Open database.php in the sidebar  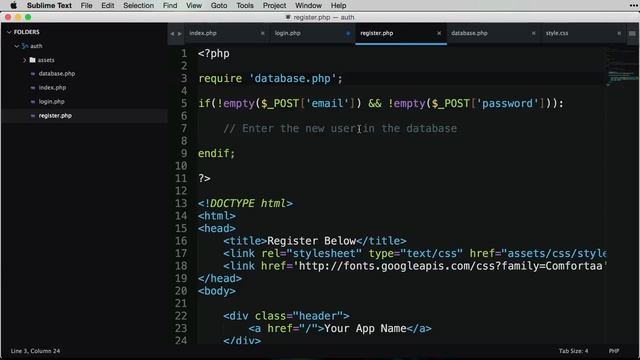pos(57,73)
